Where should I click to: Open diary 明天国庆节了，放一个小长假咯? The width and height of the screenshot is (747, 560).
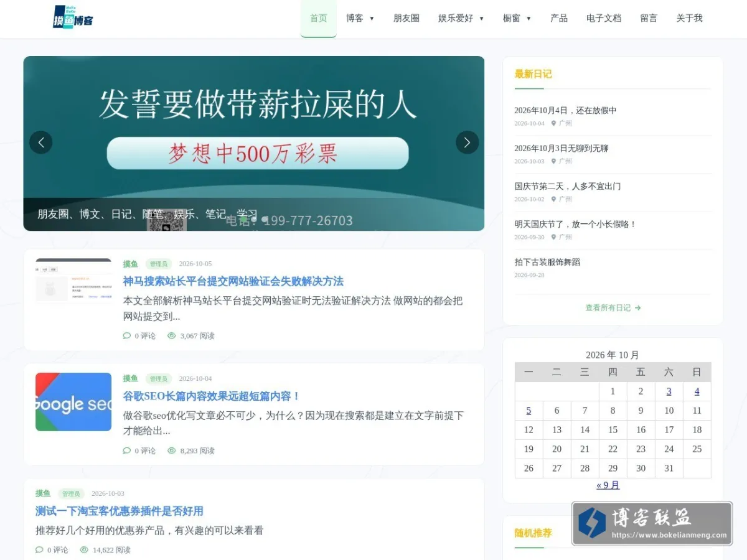(575, 225)
